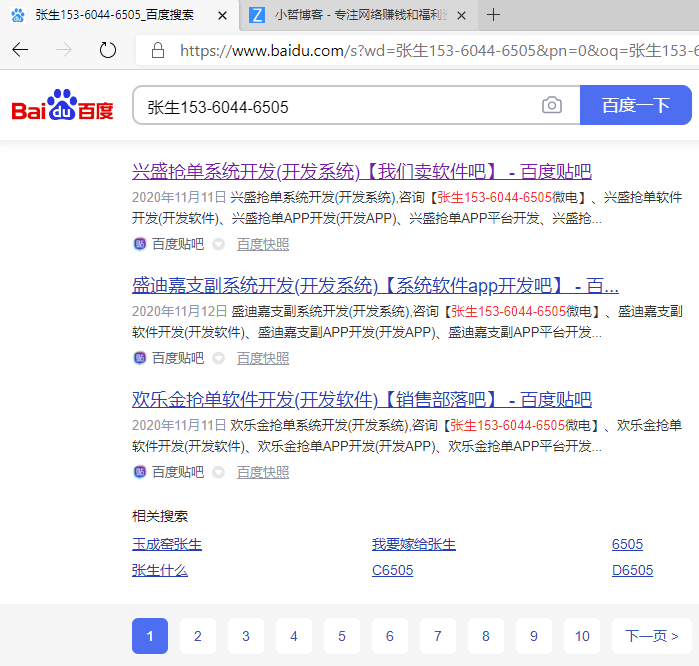View site info via the padlock icon
This screenshot has height=666, width=699.
click(x=158, y=50)
